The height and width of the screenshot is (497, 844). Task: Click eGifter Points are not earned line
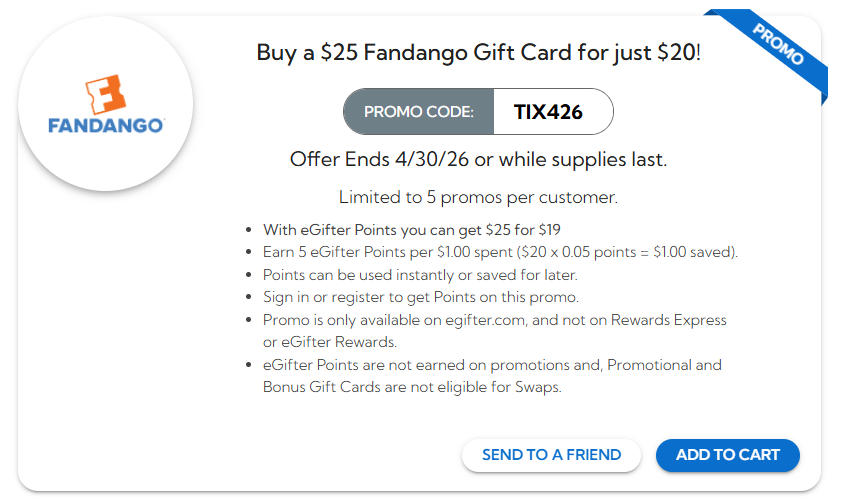[492, 365]
